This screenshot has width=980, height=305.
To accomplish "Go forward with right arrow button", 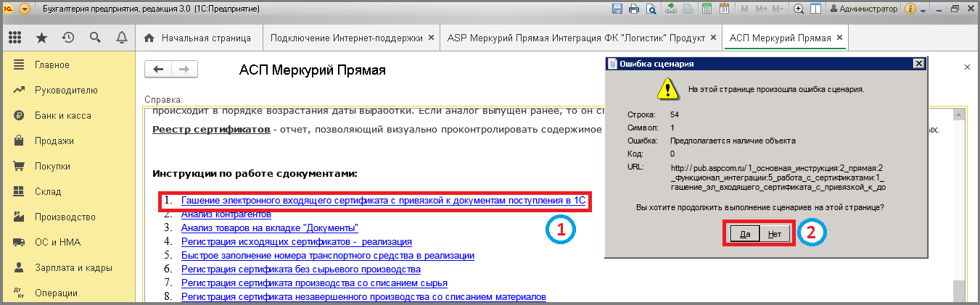I will click(184, 69).
